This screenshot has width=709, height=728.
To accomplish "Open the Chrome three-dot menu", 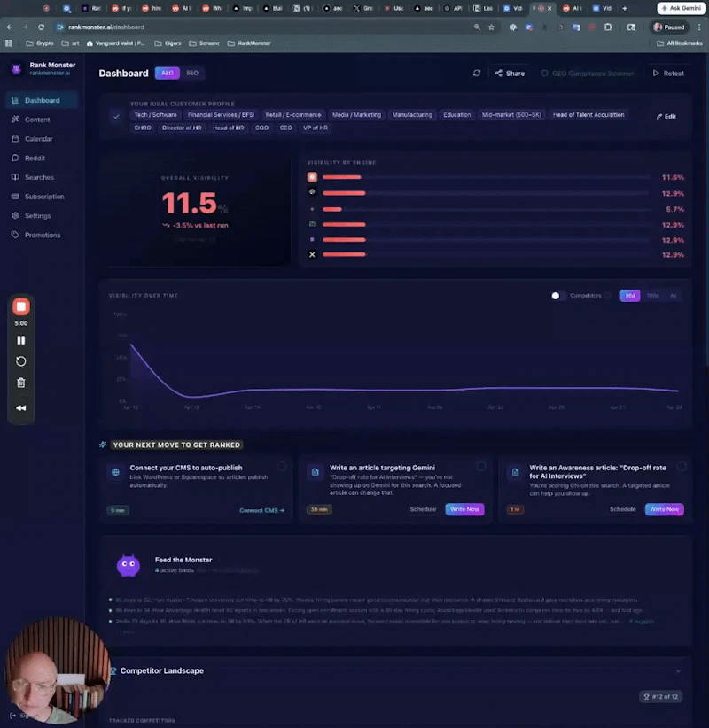I will pyautogui.click(x=699, y=27).
